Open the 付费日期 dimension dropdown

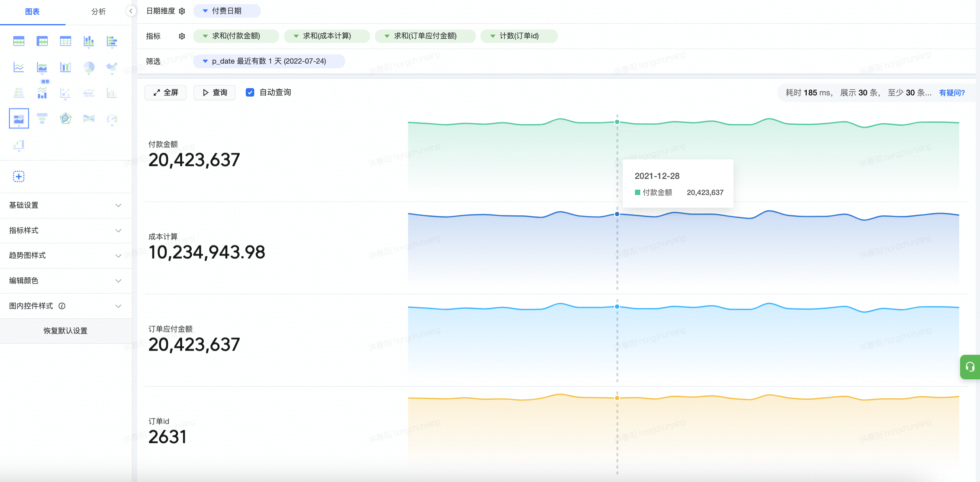tap(227, 11)
